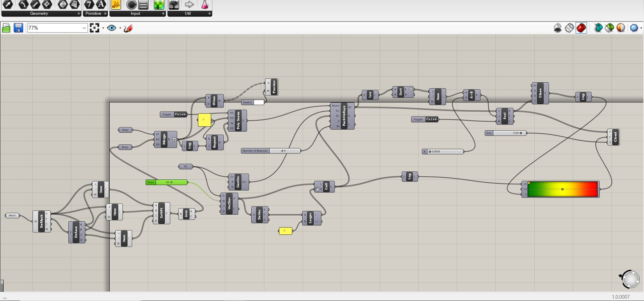The image size is (644, 301).
Task: Click the green document preview settings icon
Action: [609, 28]
